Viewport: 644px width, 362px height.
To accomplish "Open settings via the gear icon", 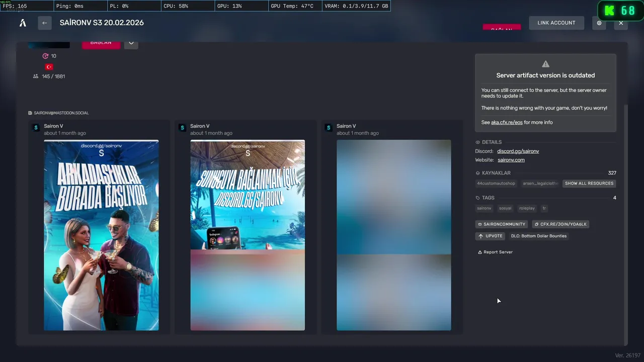I will 599,23.
